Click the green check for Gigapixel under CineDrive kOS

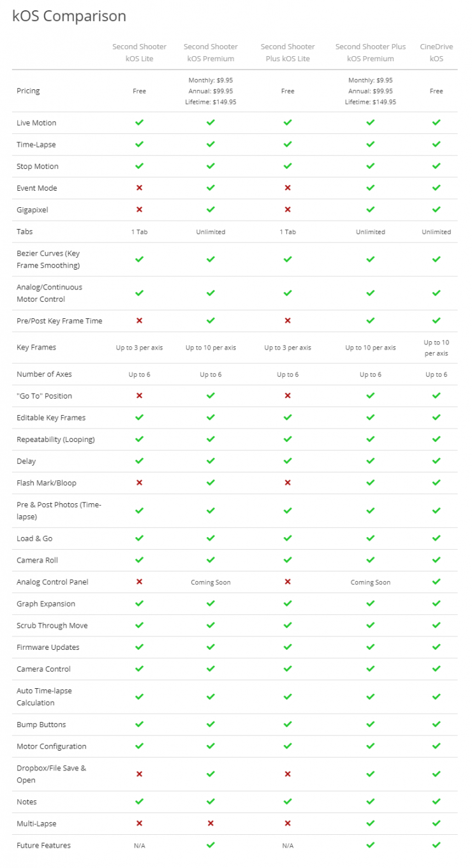tap(436, 210)
